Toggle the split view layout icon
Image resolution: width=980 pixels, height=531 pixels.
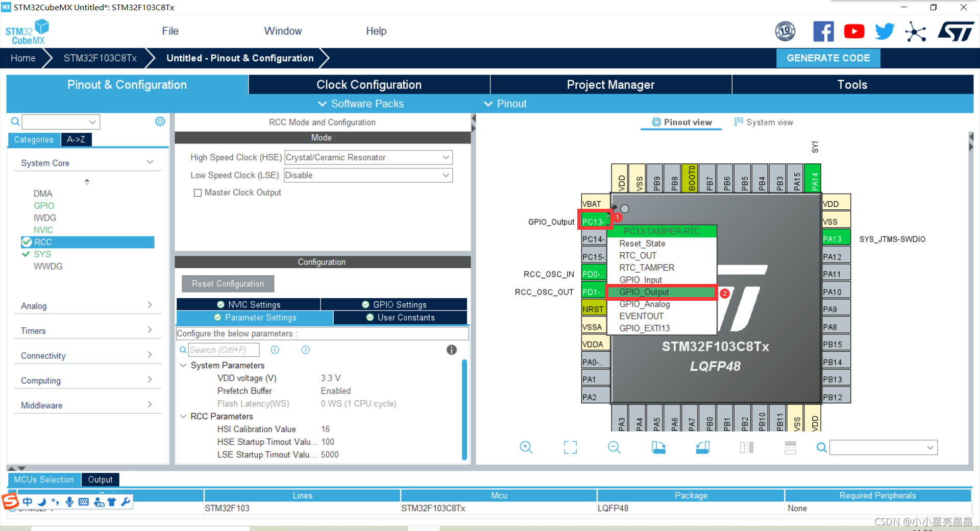pyautogui.click(x=747, y=448)
